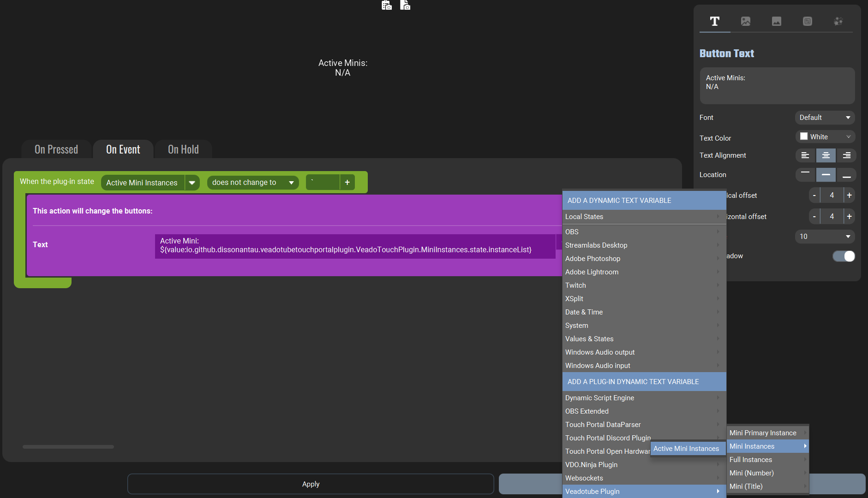Viewport: 868px width, 498px height.
Task: Select Mini Primary Instance menu entry
Action: tap(768, 433)
